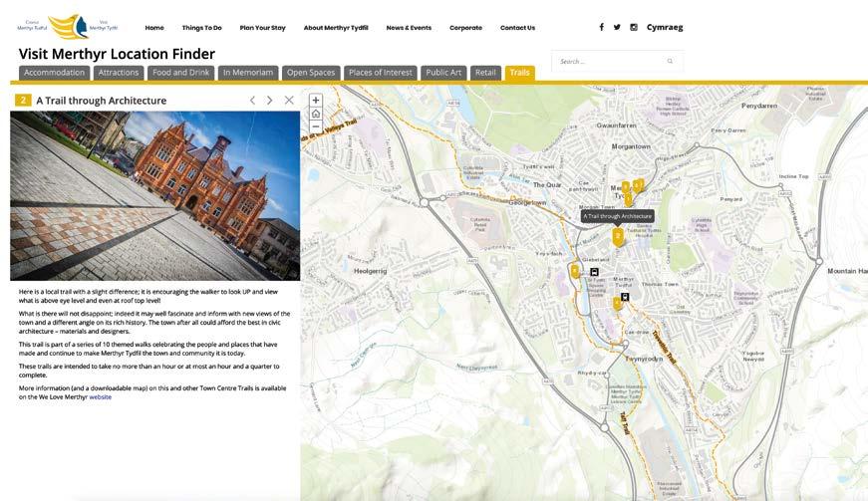Follow the We Love Merthyr website link
868x501 pixels.
click(101, 397)
